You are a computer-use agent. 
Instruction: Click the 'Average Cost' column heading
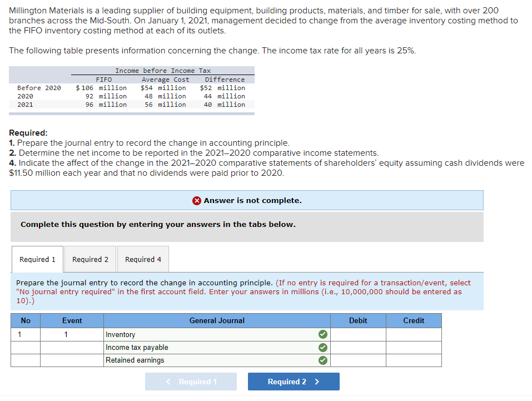click(x=165, y=80)
